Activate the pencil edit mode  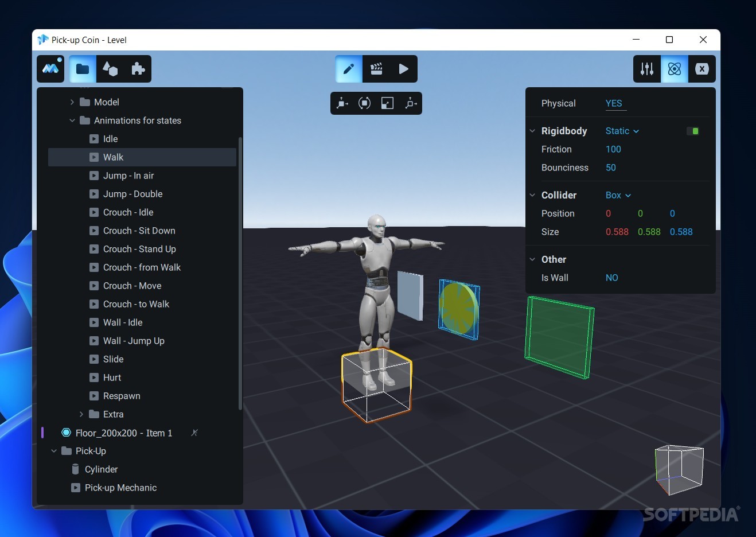click(x=349, y=69)
